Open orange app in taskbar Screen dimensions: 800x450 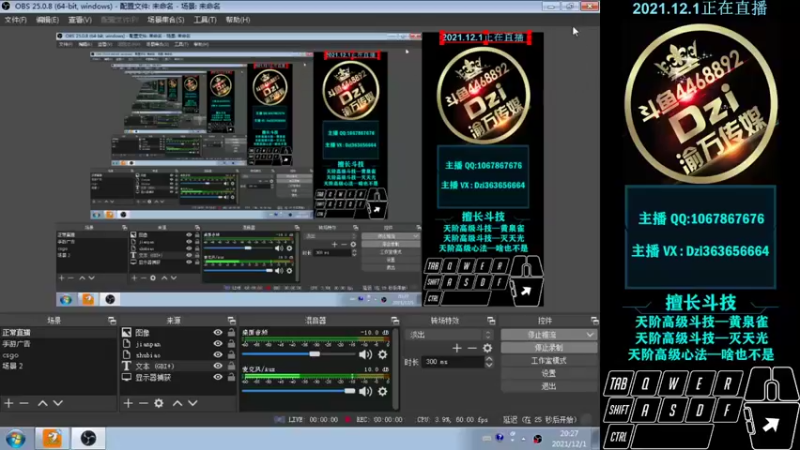[52, 438]
